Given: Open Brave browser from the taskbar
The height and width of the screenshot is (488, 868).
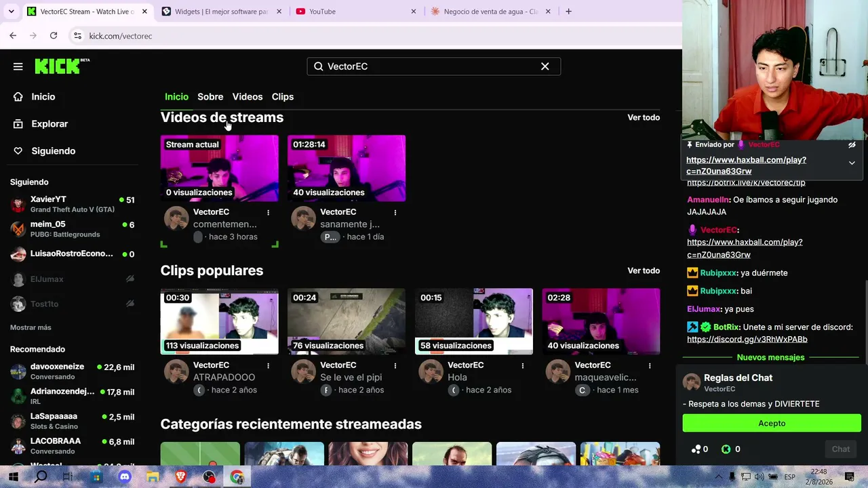Looking at the screenshot, I should click(181, 477).
